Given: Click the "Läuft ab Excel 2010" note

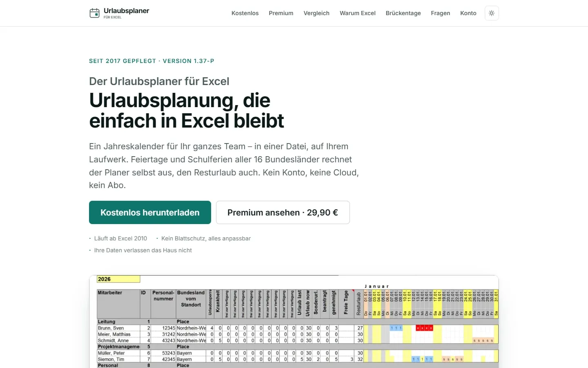Looking at the screenshot, I should pyautogui.click(x=120, y=238).
